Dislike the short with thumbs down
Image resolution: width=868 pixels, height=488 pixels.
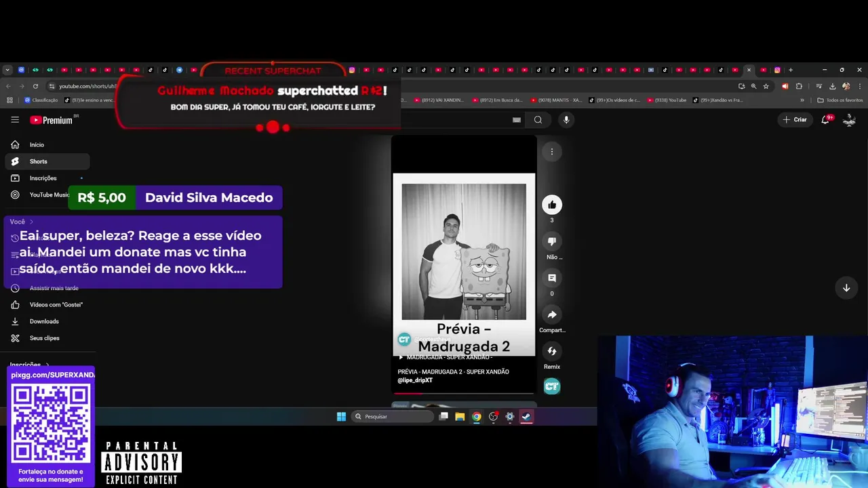[552, 241]
